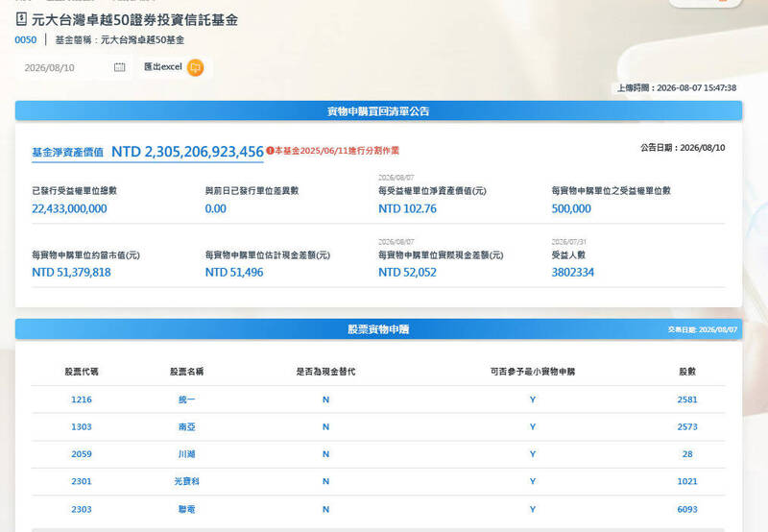Open the calendar date picker icon

(x=119, y=67)
